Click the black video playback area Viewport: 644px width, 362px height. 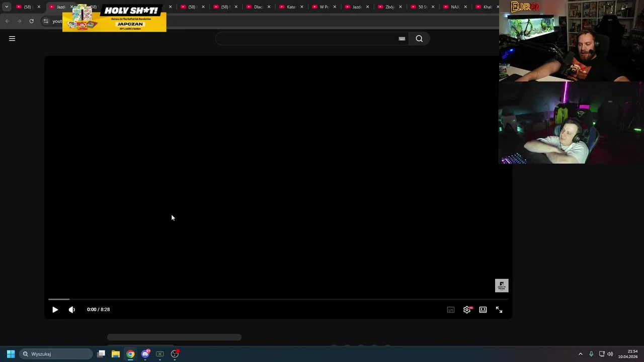(278, 176)
